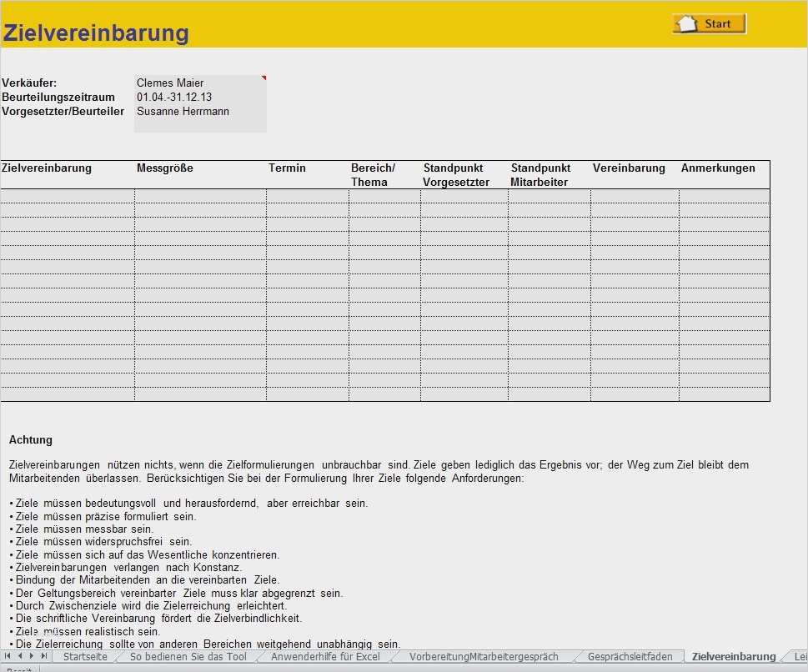Select the Standpunkt Mitarbeiter column header

point(540,175)
